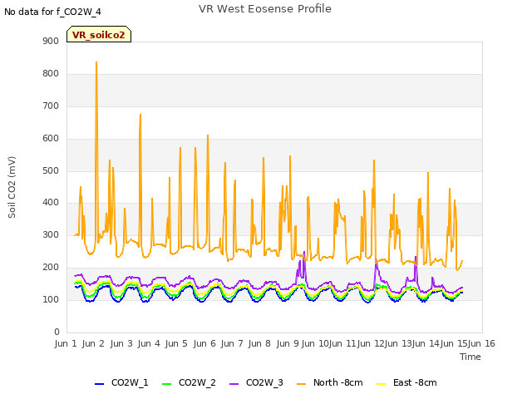Click green CO2W_2 legend color marker
Image resolution: width=532 pixels, height=399 pixels.
coord(166,384)
